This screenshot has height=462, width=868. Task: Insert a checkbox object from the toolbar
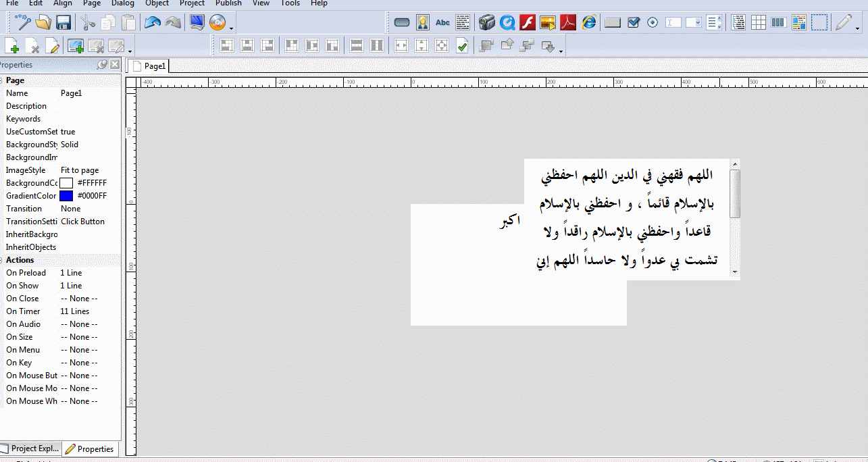coord(633,22)
